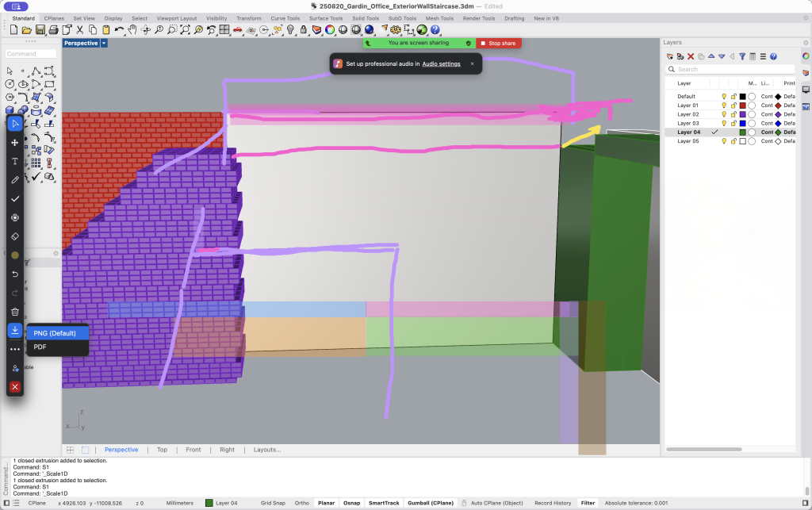The width and height of the screenshot is (812, 510).
Task: Click the new layer icon in Layers panel
Action: (670, 56)
